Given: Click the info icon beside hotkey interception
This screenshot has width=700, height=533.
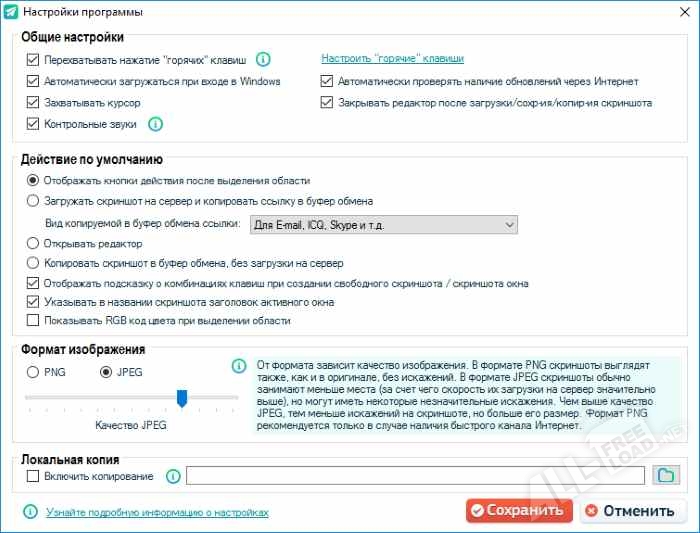Looking at the screenshot, I should [264, 59].
